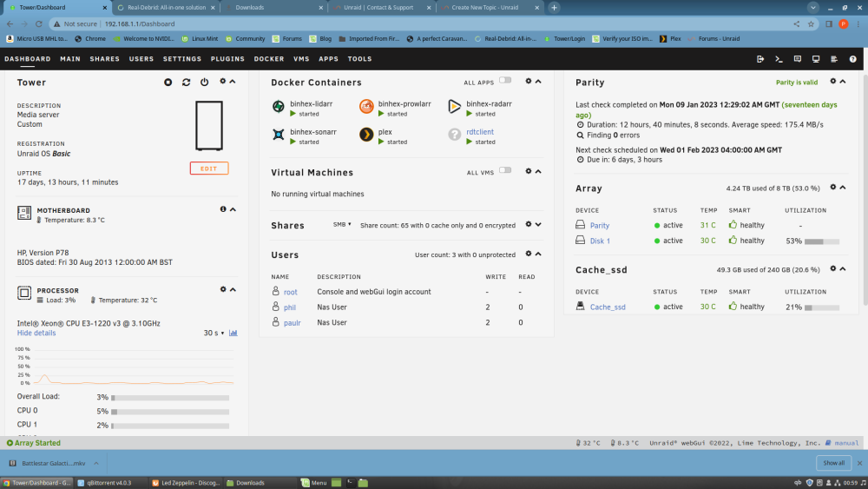This screenshot has height=489, width=868.
Task: Collapse the Docker Containers panel
Action: coord(538,82)
